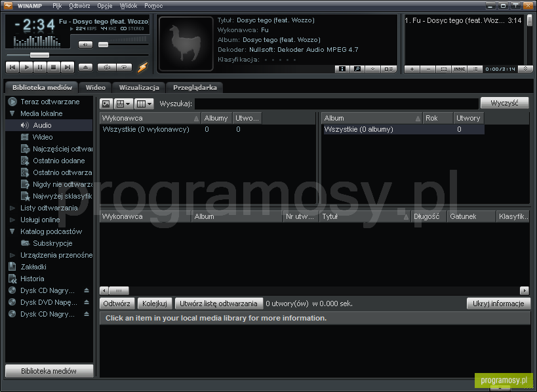537x392 pixels.
Task: Start playback with the Play button
Action: tap(26, 67)
